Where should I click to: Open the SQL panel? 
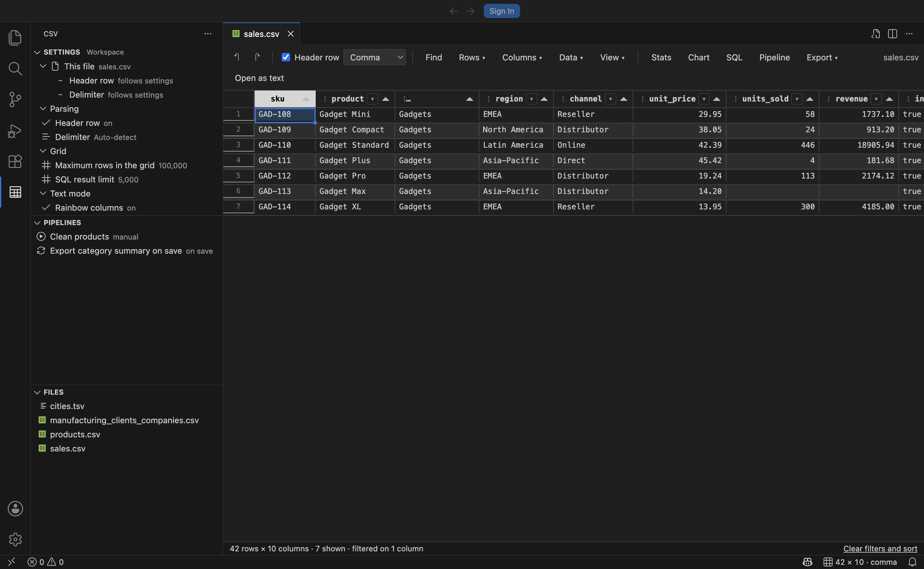[734, 57]
